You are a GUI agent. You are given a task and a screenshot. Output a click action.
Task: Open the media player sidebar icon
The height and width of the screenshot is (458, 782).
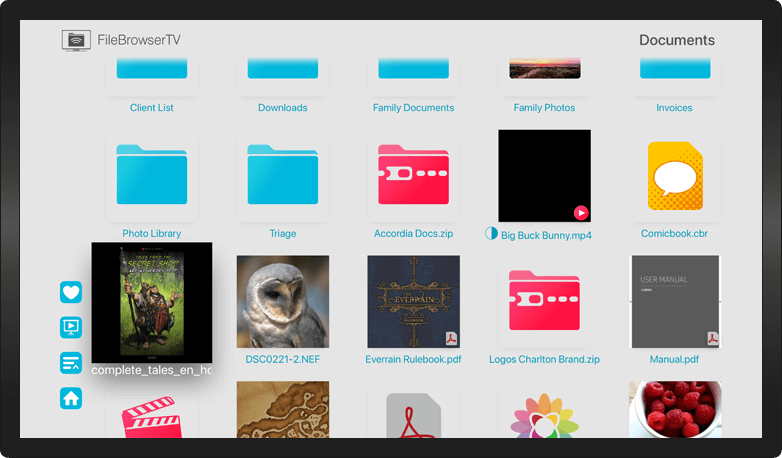(71, 327)
